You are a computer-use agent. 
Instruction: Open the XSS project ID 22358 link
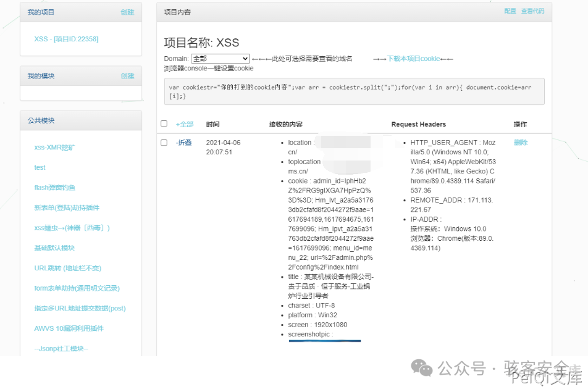(66, 39)
